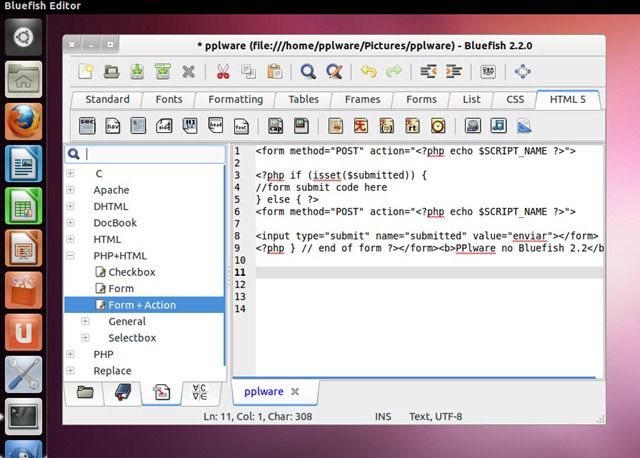The height and width of the screenshot is (458, 640).
Task: Open the Tables tab
Action: pyautogui.click(x=304, y=99)
